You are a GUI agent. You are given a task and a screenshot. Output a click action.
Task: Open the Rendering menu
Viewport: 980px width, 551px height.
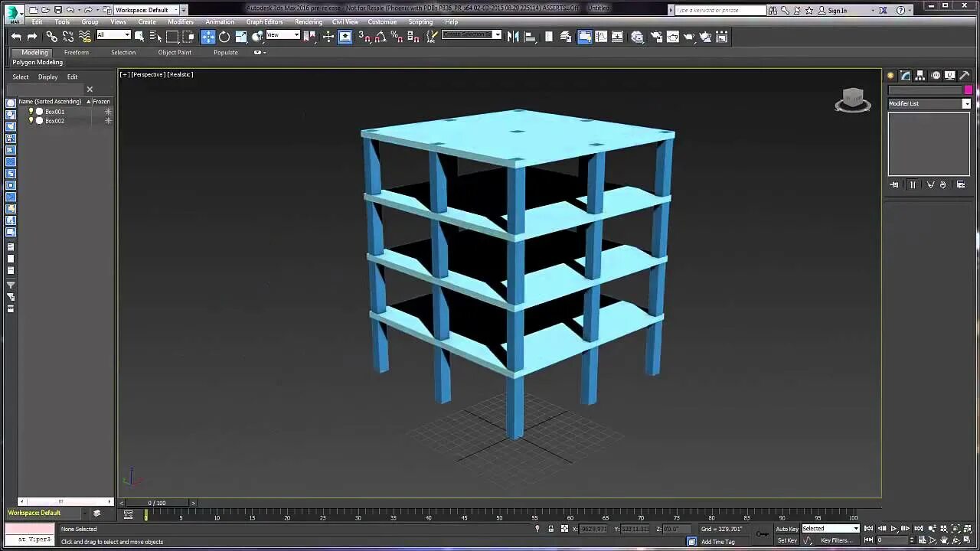point(309,22)
